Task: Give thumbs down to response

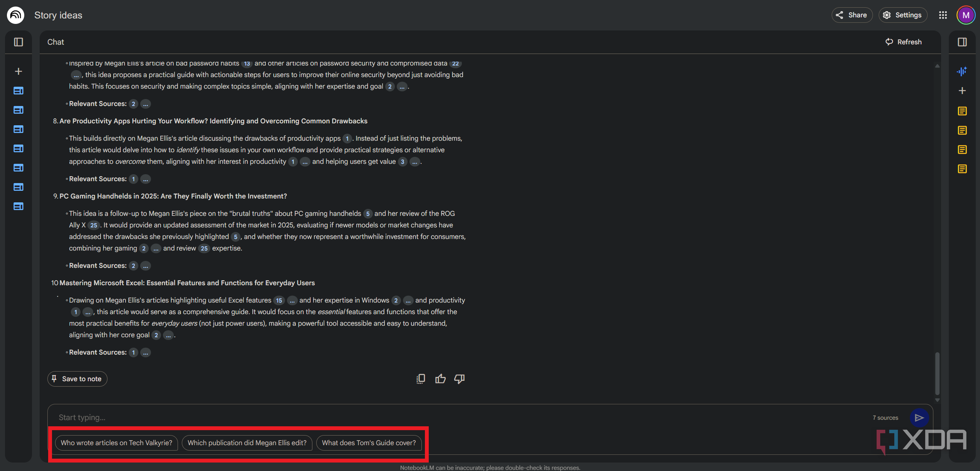Action: tap(460, 379)
